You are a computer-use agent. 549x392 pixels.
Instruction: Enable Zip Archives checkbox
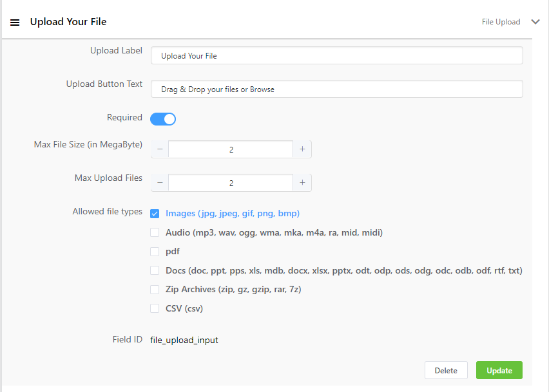pos(155,290)
